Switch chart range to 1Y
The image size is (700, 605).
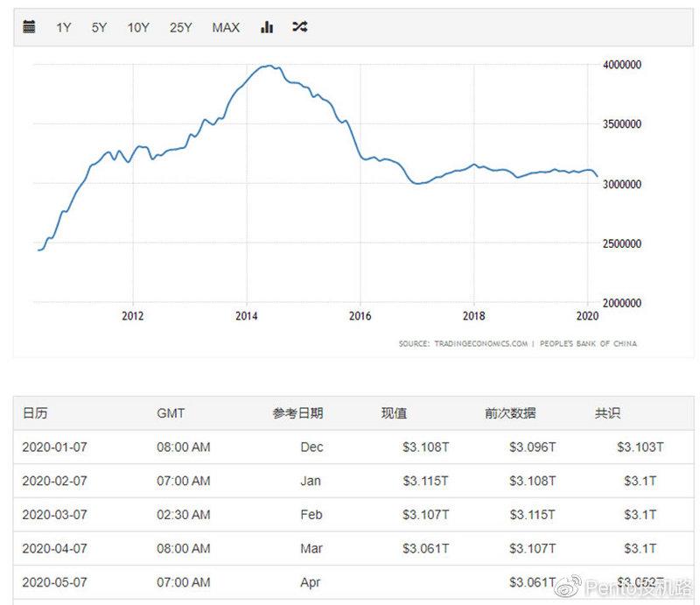click(x=62, y=27)
